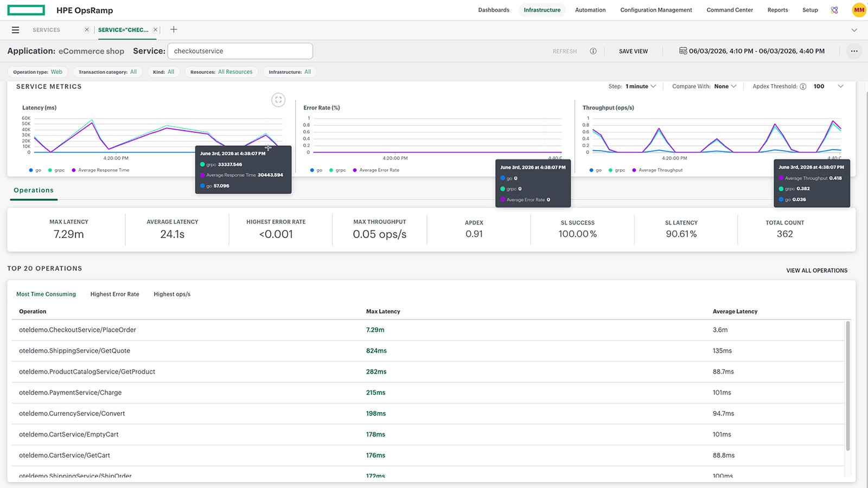
Task: Click the Apdex Threshold info icon
Action: pyautogui.click(x=803, y=86)
